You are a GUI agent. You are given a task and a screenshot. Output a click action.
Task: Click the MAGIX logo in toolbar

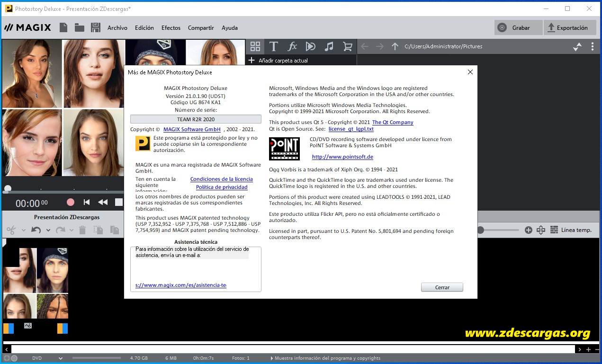coord(27,27)
